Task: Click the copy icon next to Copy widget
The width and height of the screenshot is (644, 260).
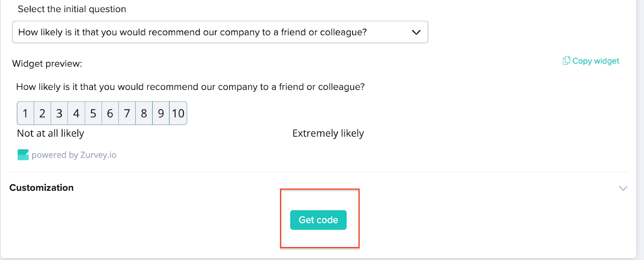Action: click(565, 60)
